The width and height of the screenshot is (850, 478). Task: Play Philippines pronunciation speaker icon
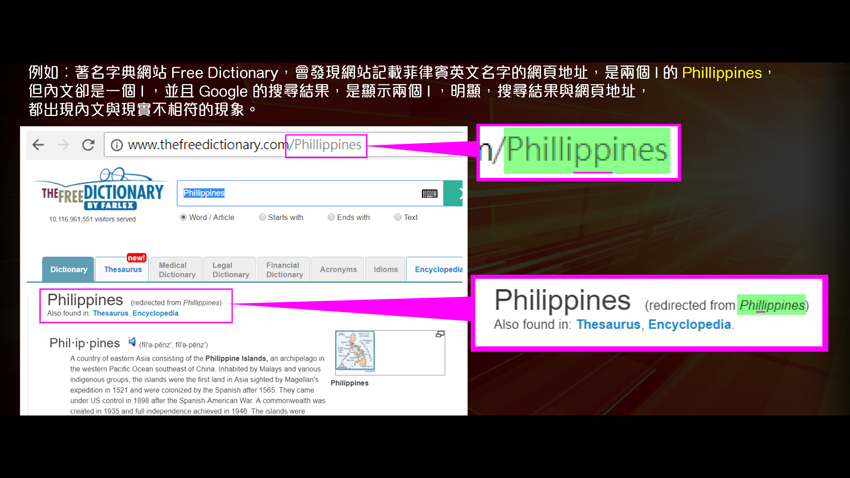pyautogui.click(x=132, y=341)
